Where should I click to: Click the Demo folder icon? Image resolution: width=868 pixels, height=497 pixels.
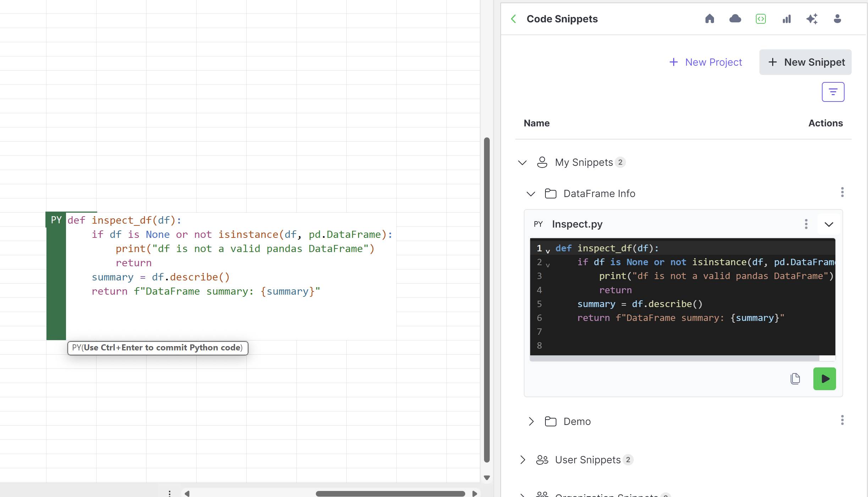[x=550, y=421]
